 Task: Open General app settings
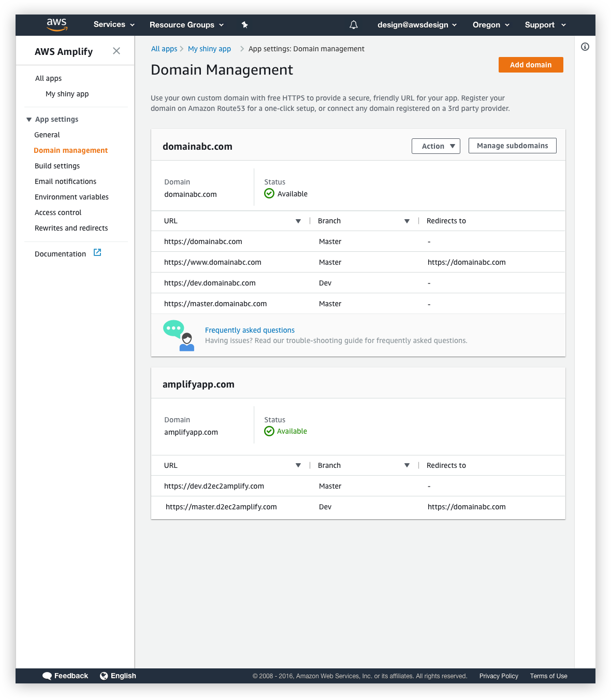click(47, 135)
